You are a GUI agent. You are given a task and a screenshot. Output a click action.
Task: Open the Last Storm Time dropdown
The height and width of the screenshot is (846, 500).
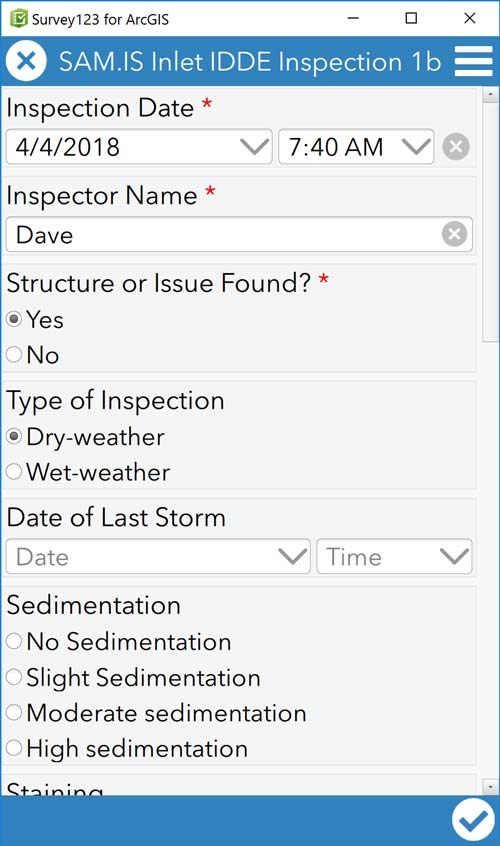394,556
